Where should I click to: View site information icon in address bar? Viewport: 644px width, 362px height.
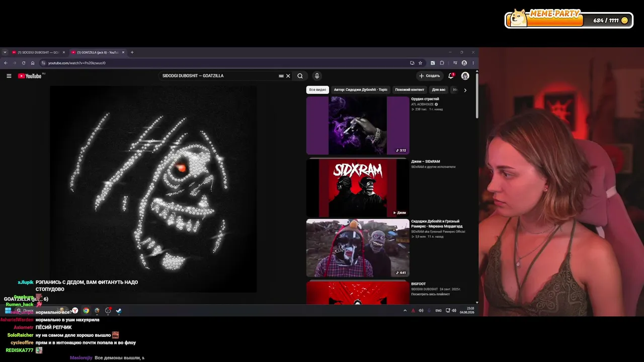[43, 63]
